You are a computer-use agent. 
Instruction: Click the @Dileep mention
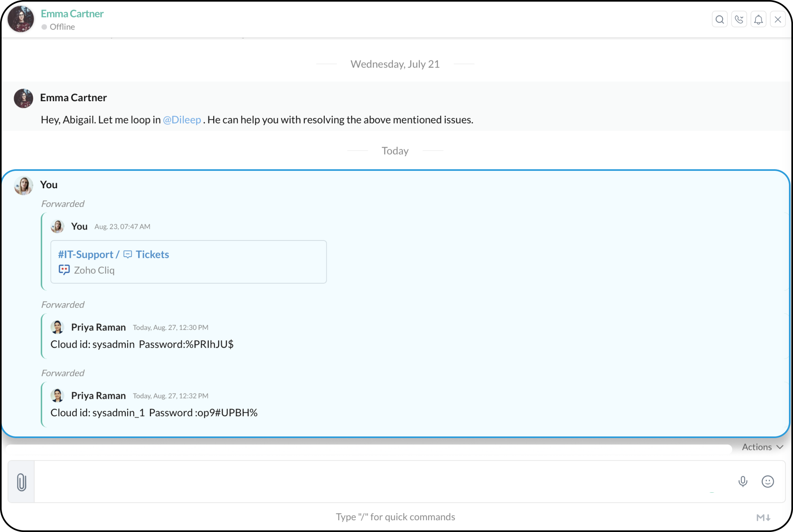coord(182,120)
